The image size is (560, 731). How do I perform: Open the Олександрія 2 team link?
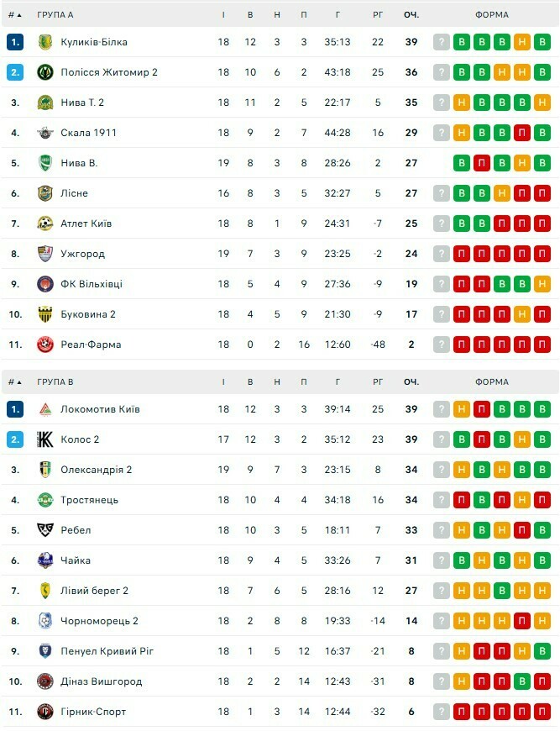click(96, 470)
